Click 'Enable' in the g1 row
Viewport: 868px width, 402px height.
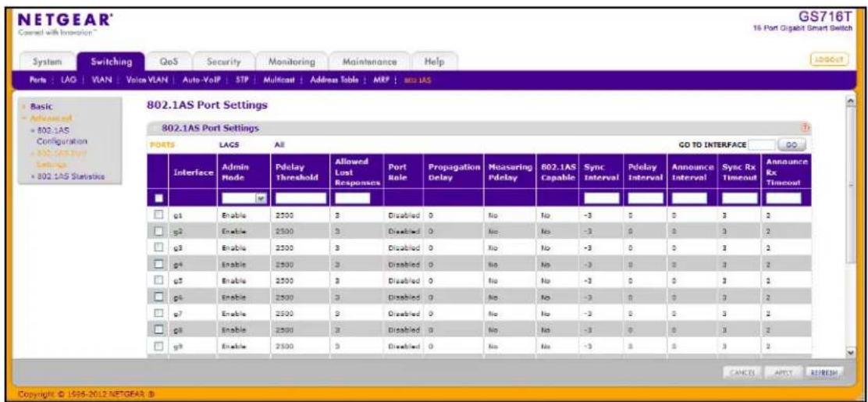coord(233,215)
